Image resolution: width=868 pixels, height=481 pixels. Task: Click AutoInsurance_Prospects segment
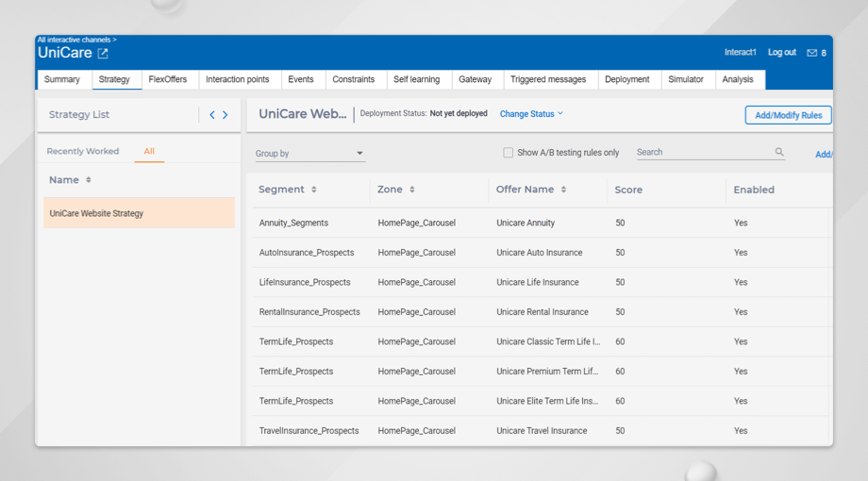(307, 253)
